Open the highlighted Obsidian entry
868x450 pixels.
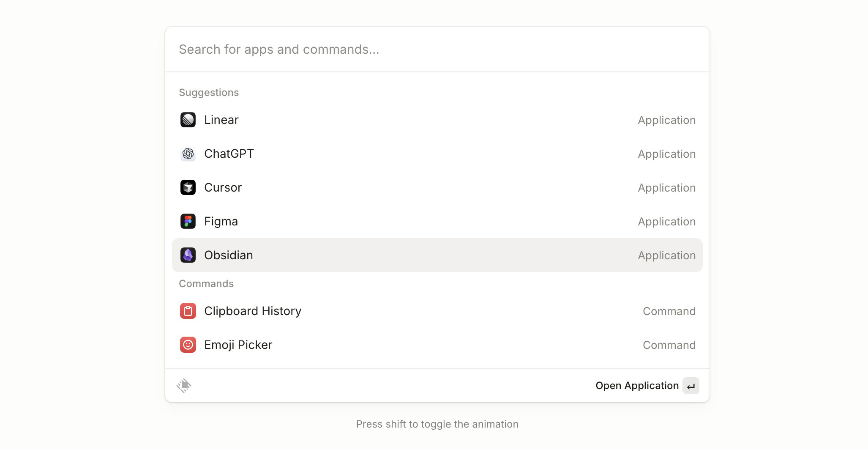pos(228,255)
